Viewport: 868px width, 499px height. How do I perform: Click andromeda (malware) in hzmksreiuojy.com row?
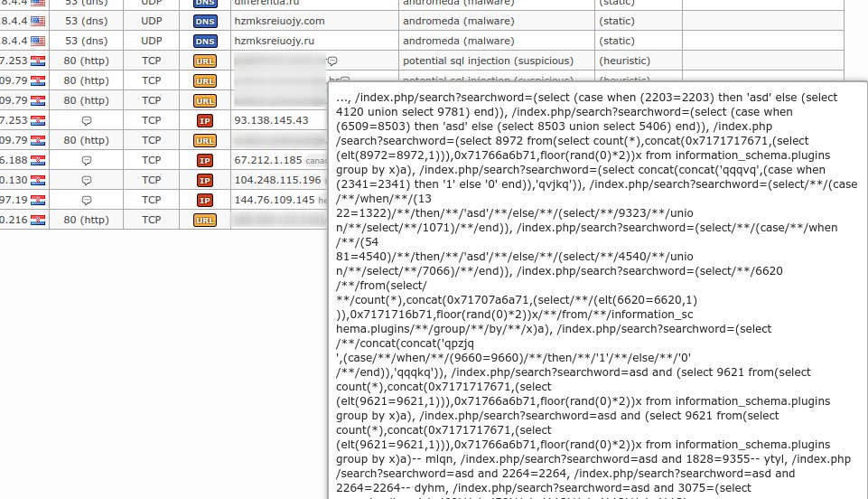tap(458, 21)
